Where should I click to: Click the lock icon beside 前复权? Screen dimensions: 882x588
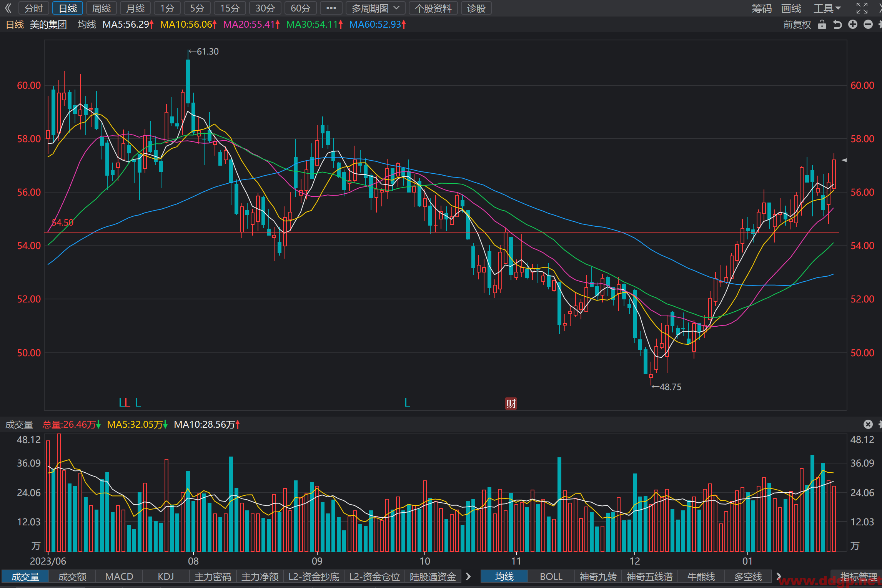point(822,25)
